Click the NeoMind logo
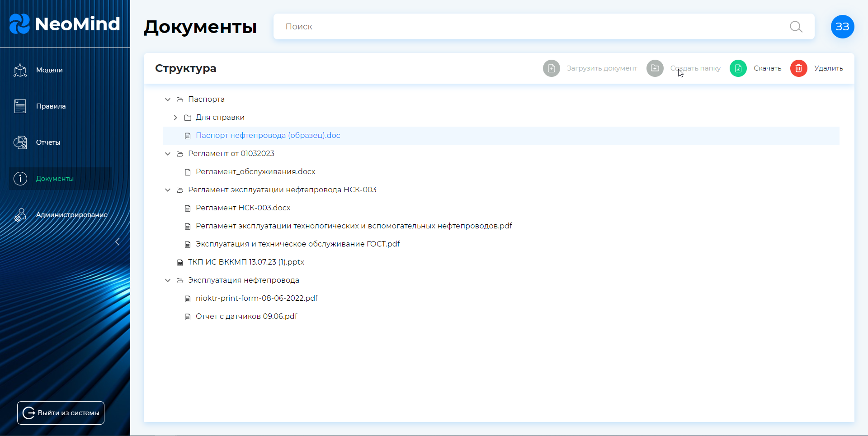The image size is (868, 436). (x=65, y=24)
